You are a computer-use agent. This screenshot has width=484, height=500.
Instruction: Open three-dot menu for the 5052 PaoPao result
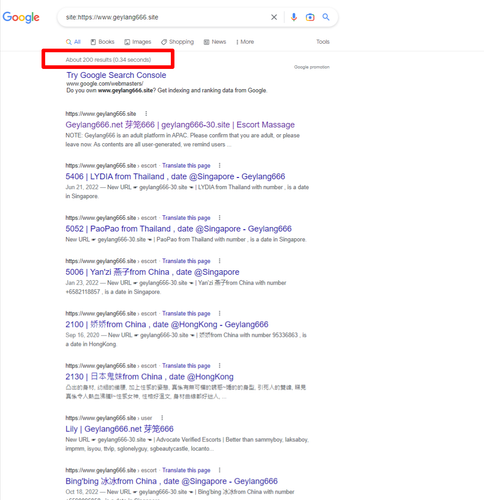pos(219,217)
